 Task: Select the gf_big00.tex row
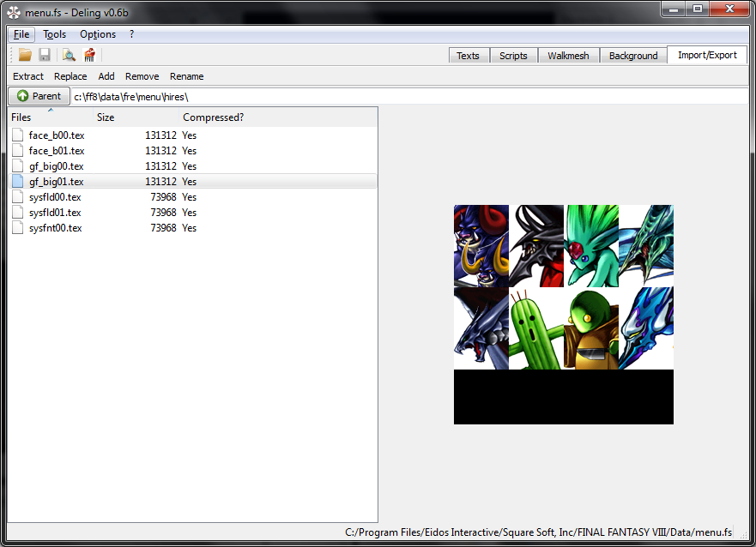(192, 165)
